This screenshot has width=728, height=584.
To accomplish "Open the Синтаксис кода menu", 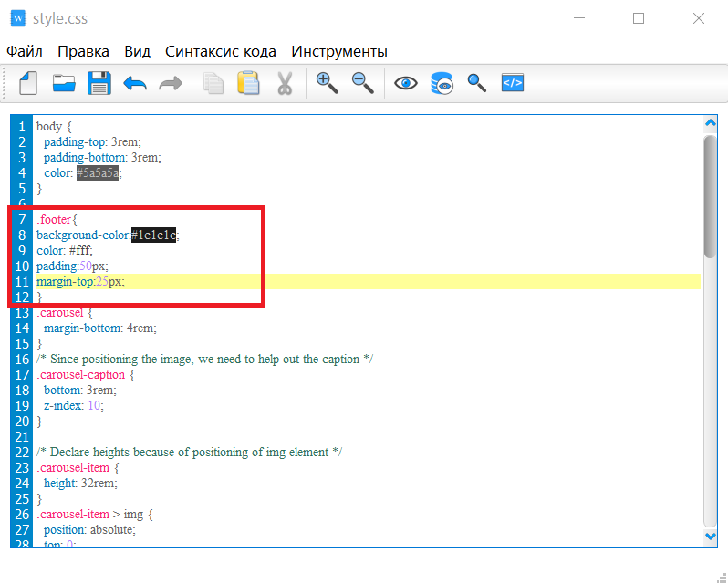I will coord(221,51).
